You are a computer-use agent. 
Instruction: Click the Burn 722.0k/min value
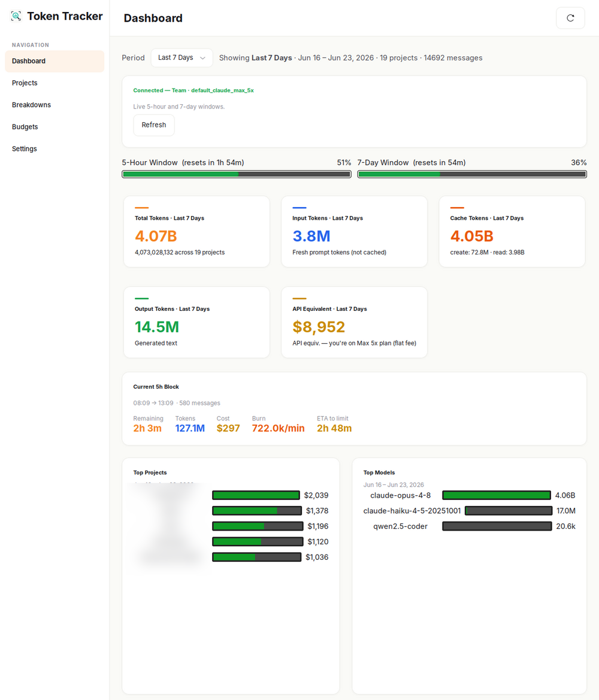279,428
